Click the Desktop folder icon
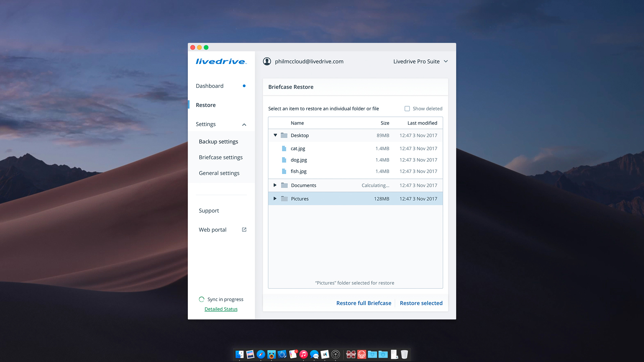This screenshot has width=644, height=362. coord(284,135)
